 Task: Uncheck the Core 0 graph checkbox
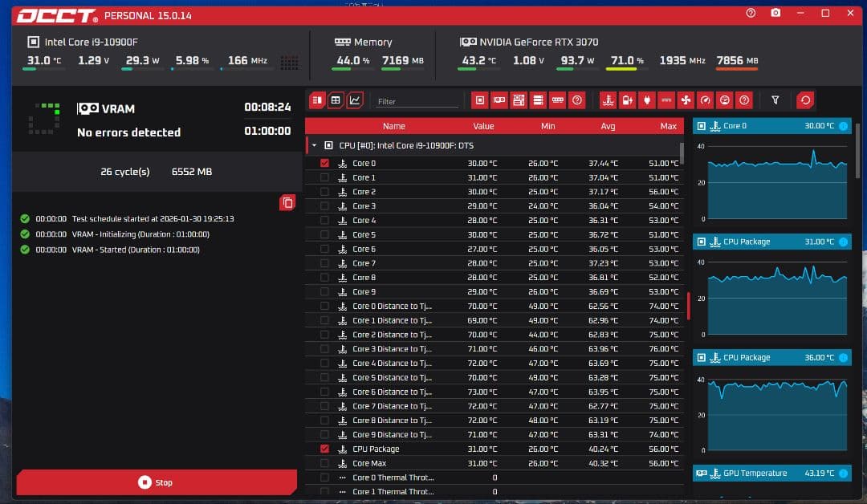(x=324, y=163)
